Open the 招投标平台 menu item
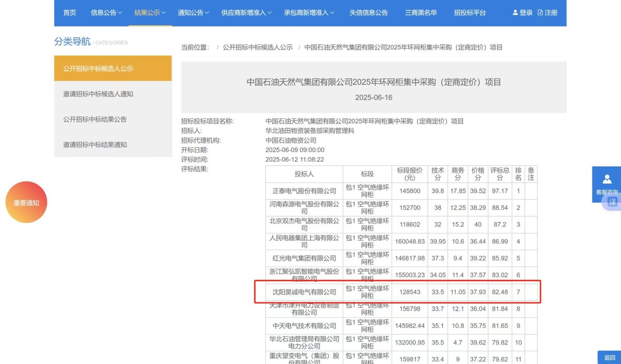The height and width of the screenshot is (364, 621). click(x=470, y=12)
